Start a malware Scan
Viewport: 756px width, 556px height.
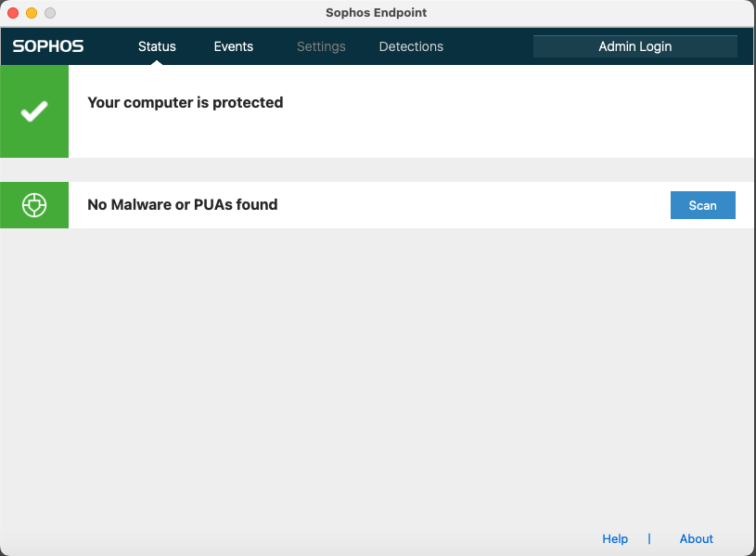(702, 205)
